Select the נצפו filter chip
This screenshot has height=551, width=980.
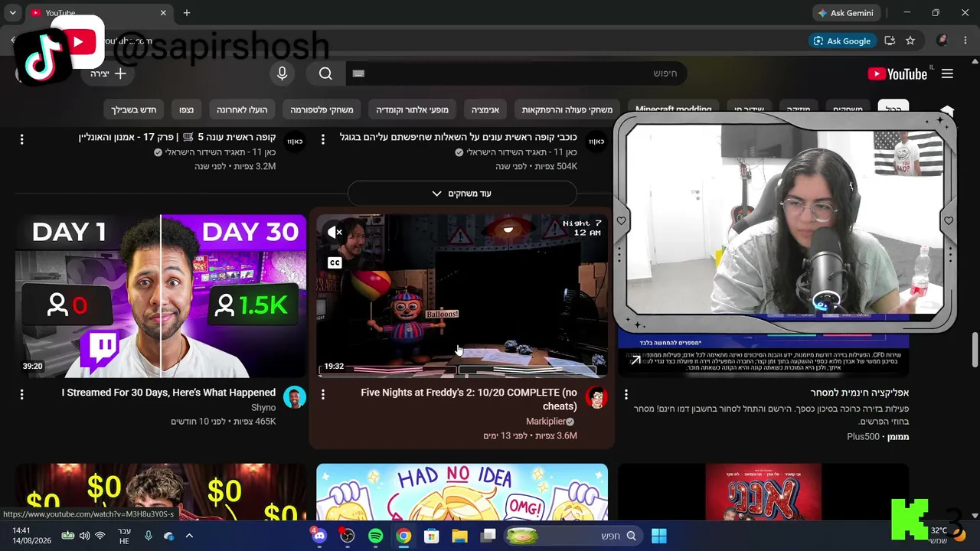[186, 109]
